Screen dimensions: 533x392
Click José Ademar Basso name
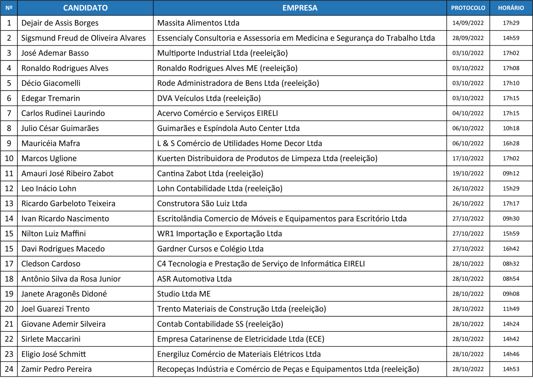[55, 53]
